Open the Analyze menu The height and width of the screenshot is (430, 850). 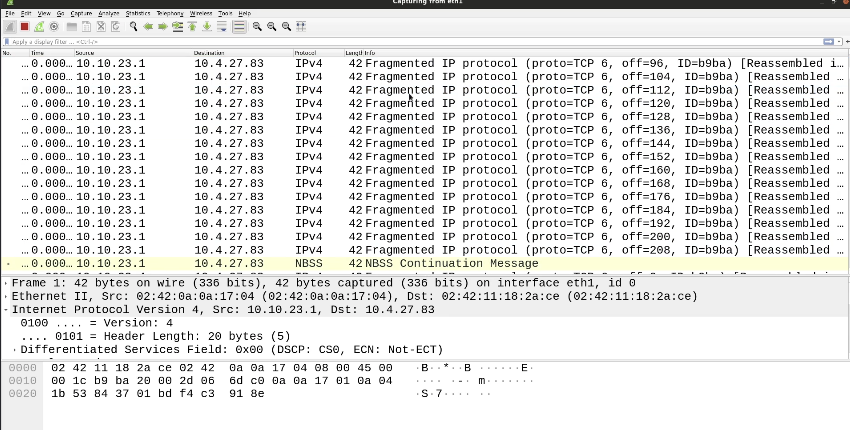pyautogui.click(x=106, y=13)
